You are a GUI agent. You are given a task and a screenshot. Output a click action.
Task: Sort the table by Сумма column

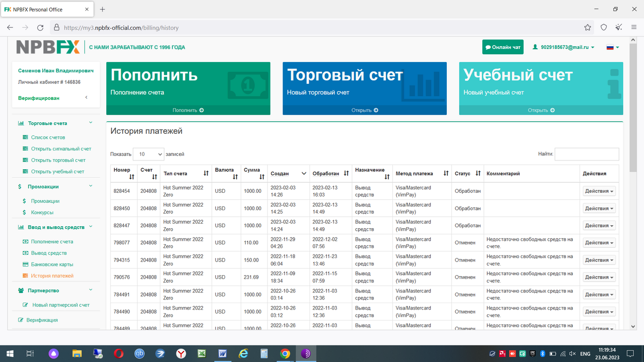coord(254,173)
